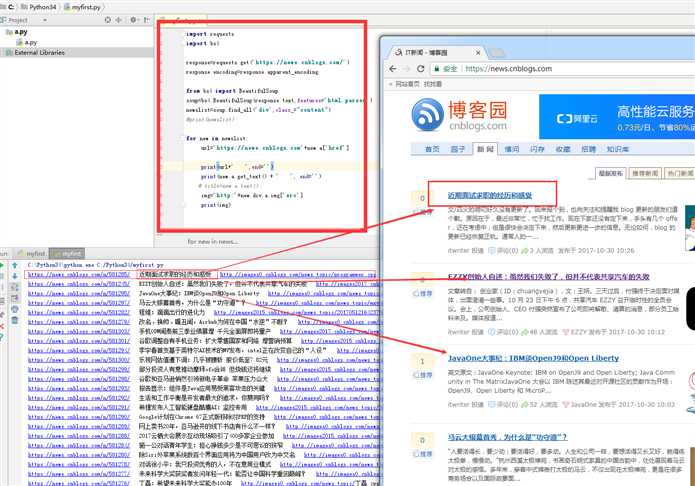Screen dimensions: 695x486
Task: Click the 'for new in newslist:' code line
Action: coord(217,138)
